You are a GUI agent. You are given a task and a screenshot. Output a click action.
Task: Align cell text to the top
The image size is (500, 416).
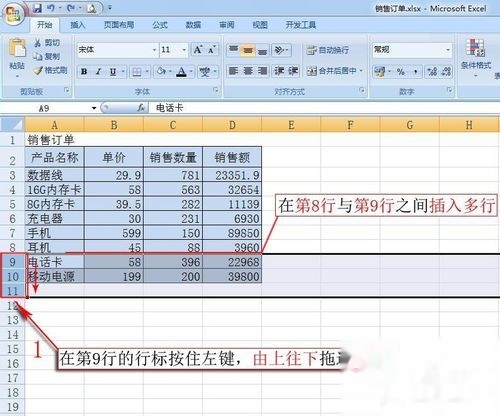pyautogui.click(x=233, y=50)
